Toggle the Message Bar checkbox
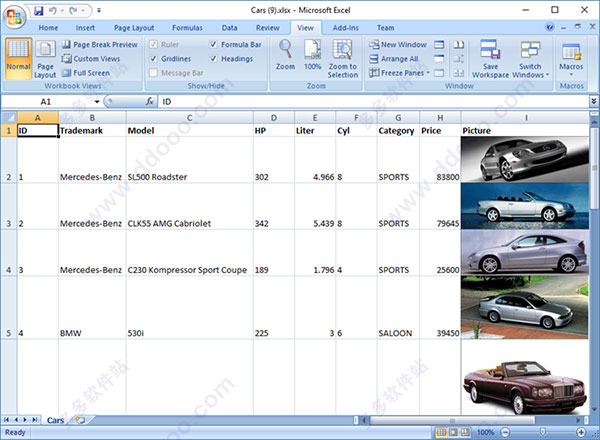Viewport: 600px width, 440px height. pos(153,73)
